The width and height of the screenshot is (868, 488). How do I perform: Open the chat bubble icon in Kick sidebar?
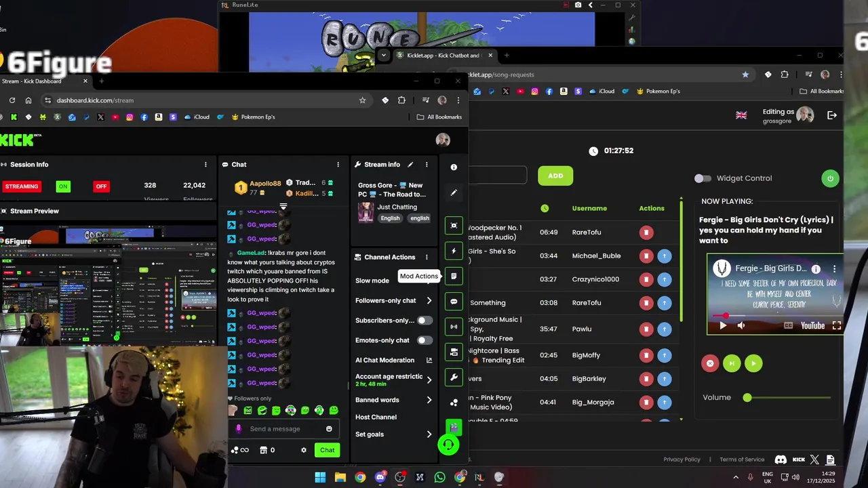click(x=454, y=302)
